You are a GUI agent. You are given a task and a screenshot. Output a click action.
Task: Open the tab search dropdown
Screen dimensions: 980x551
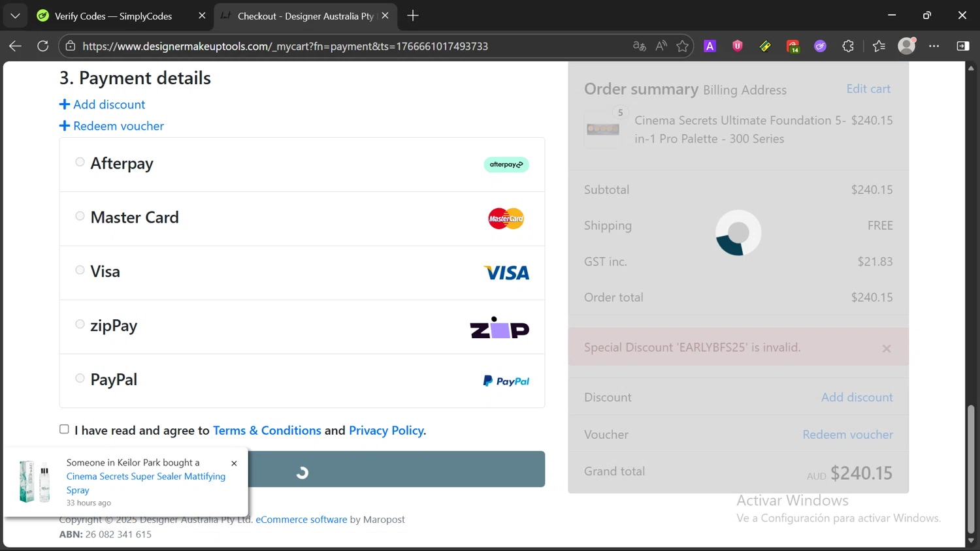[x=15, y=16]
